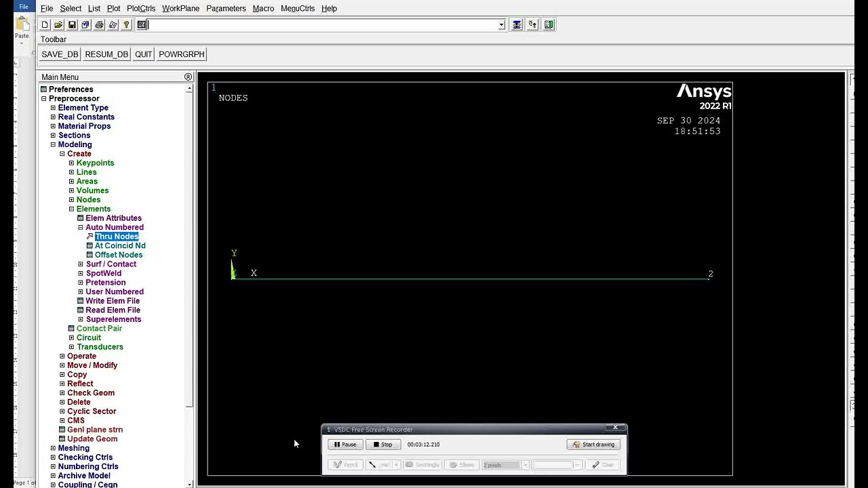Click the Genl plane strn dialog icon
868x488 pixels.
[62, 430]
